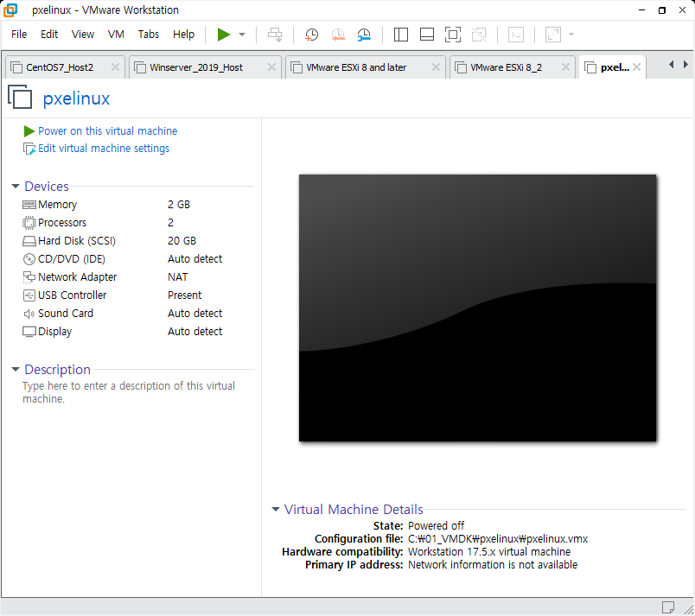This screenshot has height=616, width=695.
Task: Click the green Power On toolbar button
Action: tap(224, 35)
